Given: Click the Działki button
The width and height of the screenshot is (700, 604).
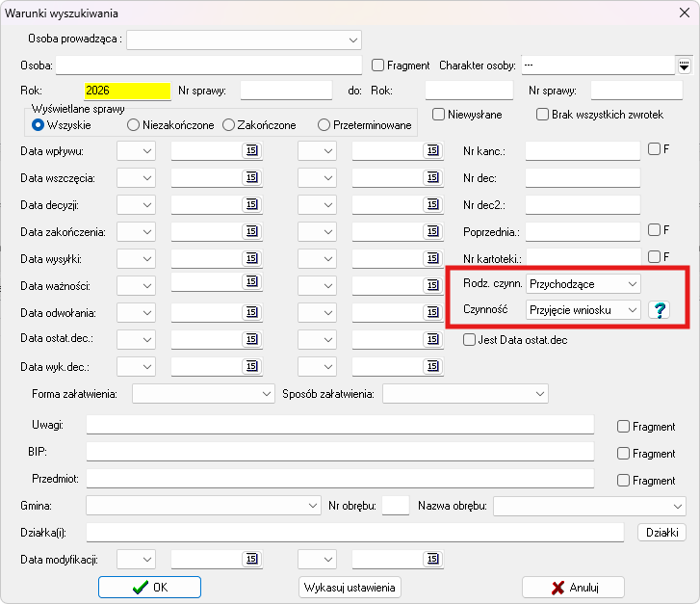Looking at the screenshot, I should (x=662, y=533).
